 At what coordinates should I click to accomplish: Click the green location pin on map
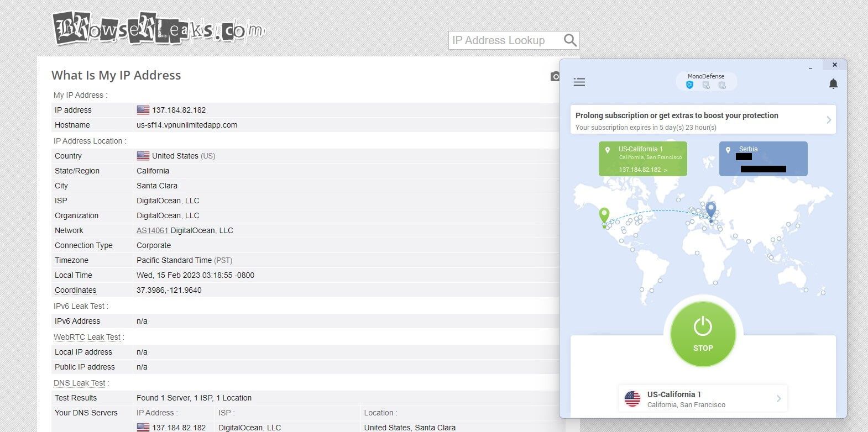tap(604, 215)
